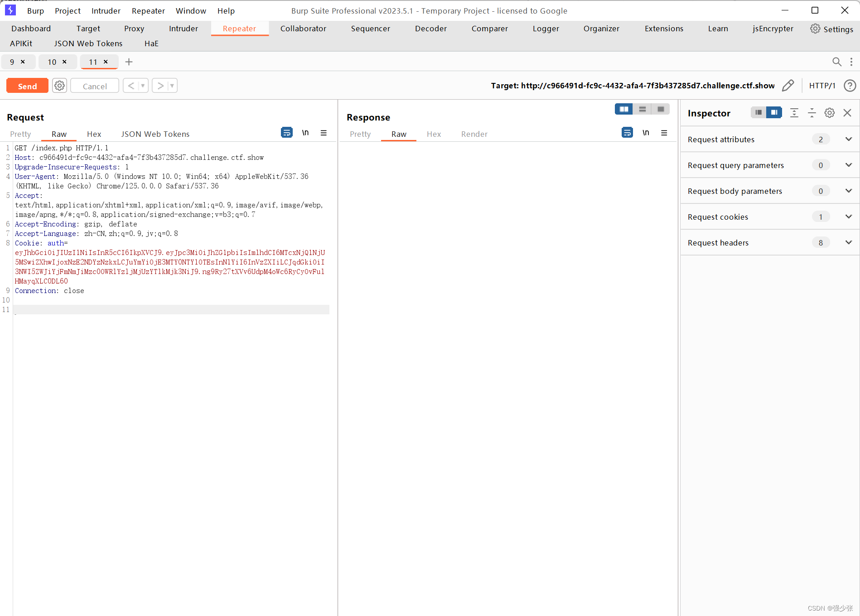860x616 pixels.
Task: Open Repeater help question mark
Action: pos(850,85)
